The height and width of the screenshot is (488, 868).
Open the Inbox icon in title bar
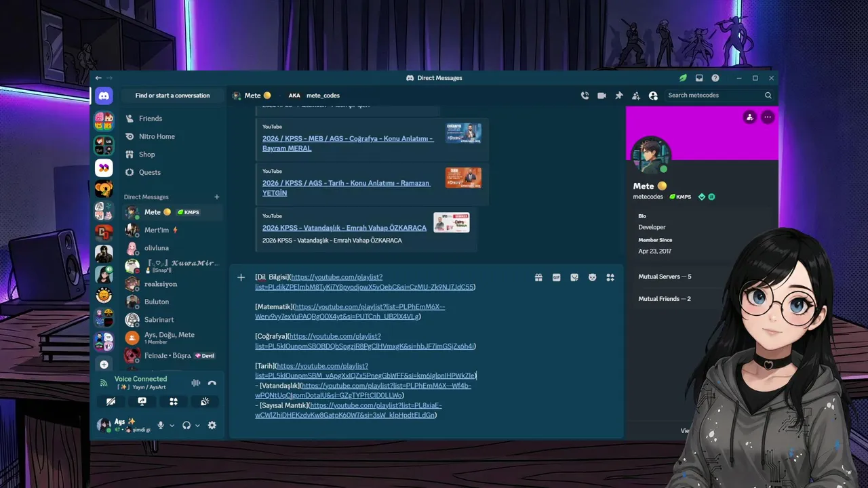(699, 78)
